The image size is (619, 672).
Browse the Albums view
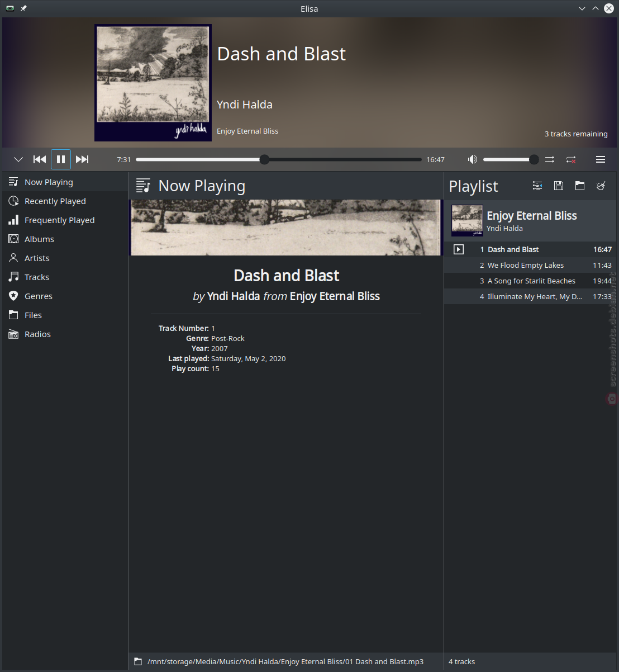[65, 239]
